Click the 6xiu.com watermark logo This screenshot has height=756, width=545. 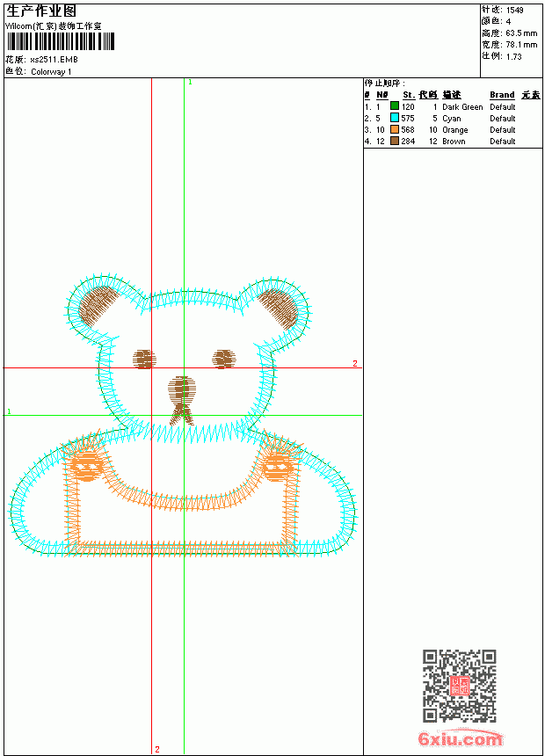pos(461,738)
